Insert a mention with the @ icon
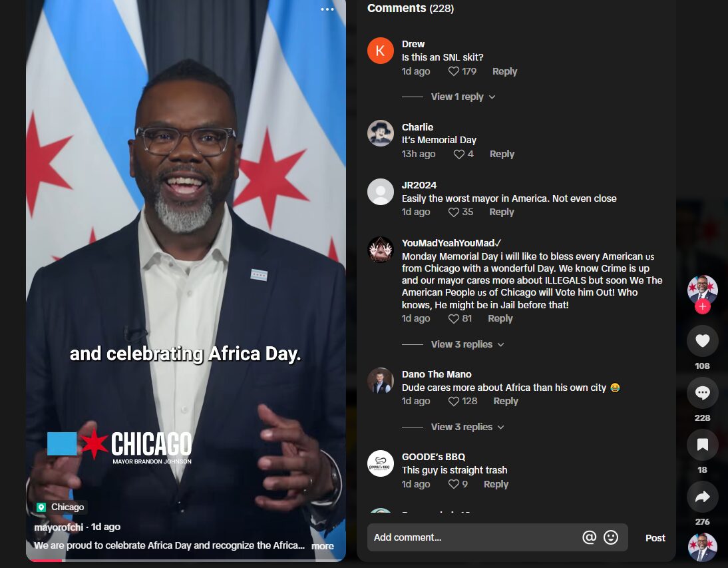This screenshot has height=568, width=728. pos(589,537)
